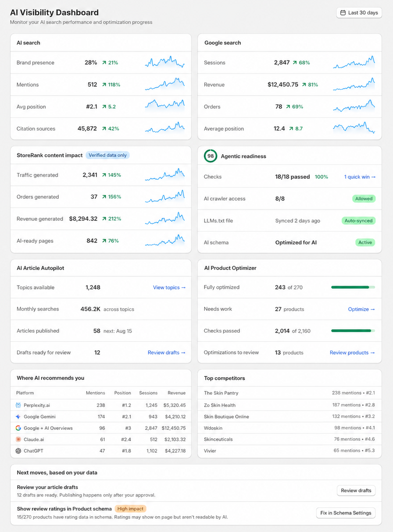The image size is (393, 532).
Task: Click the calendar icon in Last 30 days
Action: (x=343, y=13)
